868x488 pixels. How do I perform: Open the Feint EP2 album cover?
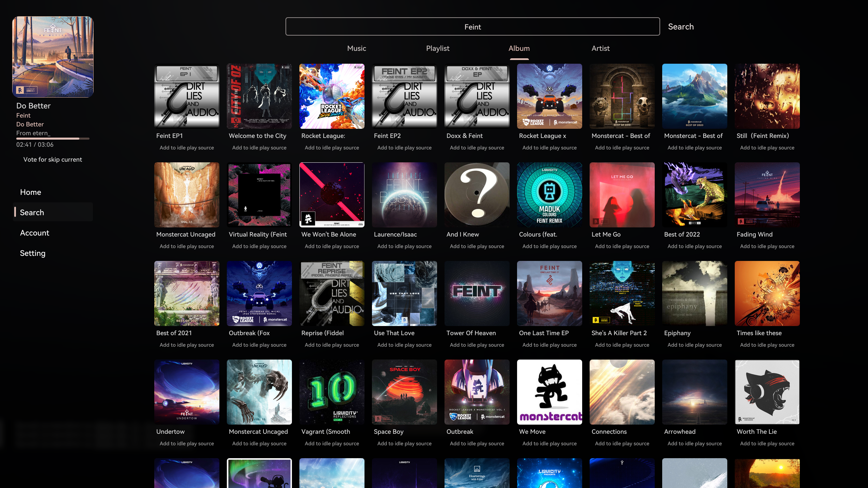click(x=405, y=96)
